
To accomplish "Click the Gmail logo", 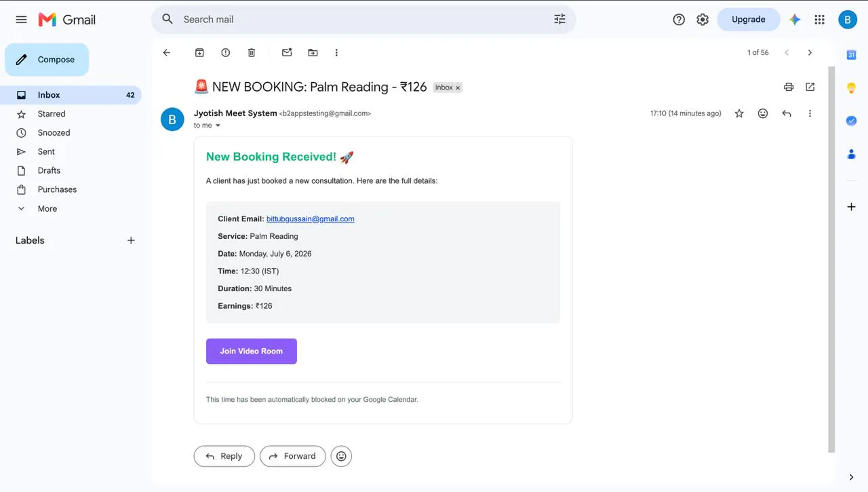I will pyautogui.click(x=67, y=20).
